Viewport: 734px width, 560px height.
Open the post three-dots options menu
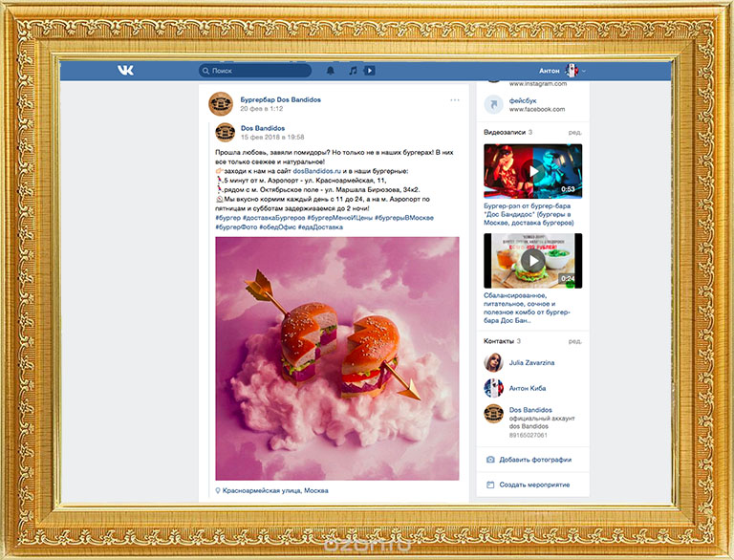coord(455,100)
